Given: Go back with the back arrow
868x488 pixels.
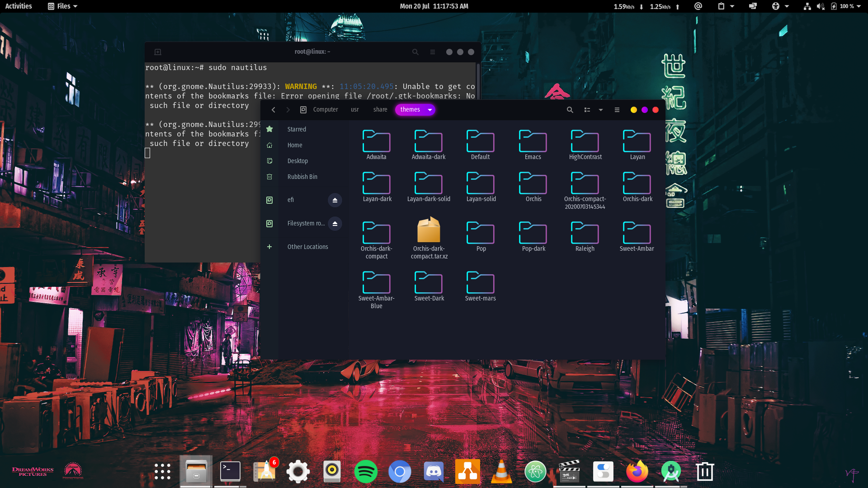Looking at the screenshot, I should pyautogui.click(x=273, y=110).
